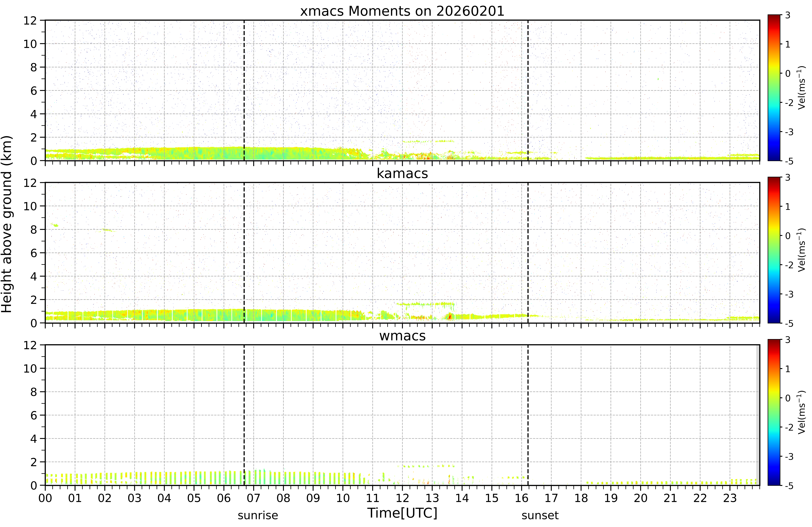Click the "kamacs" panel title
The height and width of the screenshot is (527, 812).
tap(402, 173)
